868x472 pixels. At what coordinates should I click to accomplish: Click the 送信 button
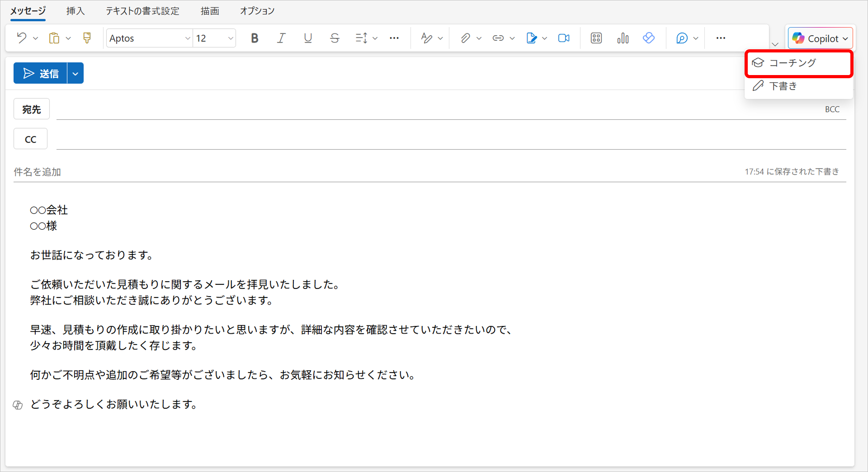[x=41, y=73]
